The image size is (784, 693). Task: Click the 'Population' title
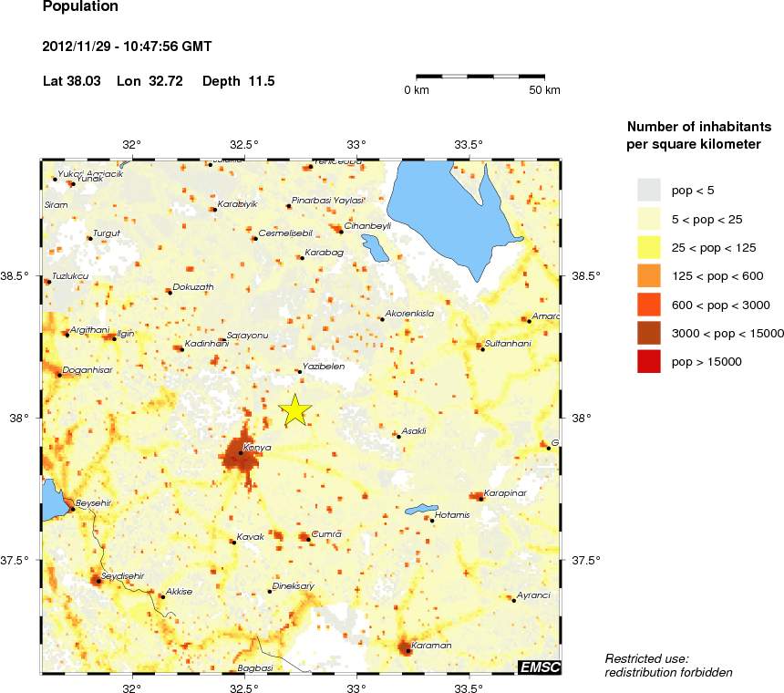click(x=80, y=6)
